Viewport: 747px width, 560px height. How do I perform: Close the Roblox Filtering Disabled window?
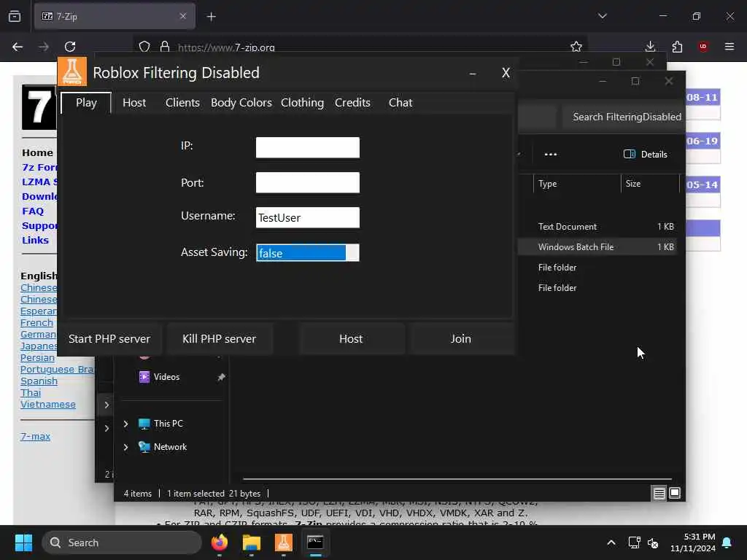click(x=506, y=73)
